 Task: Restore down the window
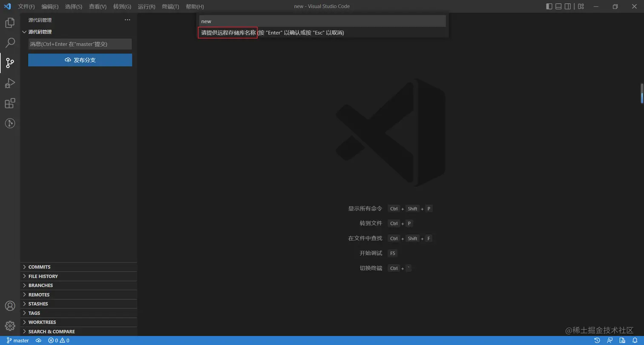pyautogui.click(x=615, y=6)
